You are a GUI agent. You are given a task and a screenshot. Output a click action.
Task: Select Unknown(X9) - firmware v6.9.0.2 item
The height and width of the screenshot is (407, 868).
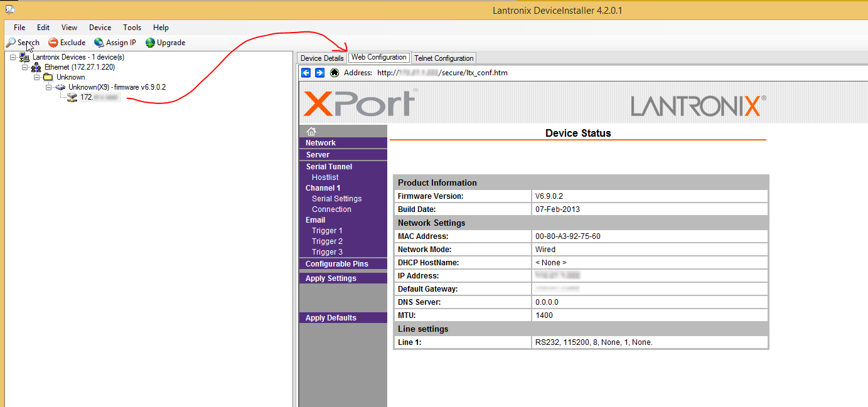click(x=117, y=87)
